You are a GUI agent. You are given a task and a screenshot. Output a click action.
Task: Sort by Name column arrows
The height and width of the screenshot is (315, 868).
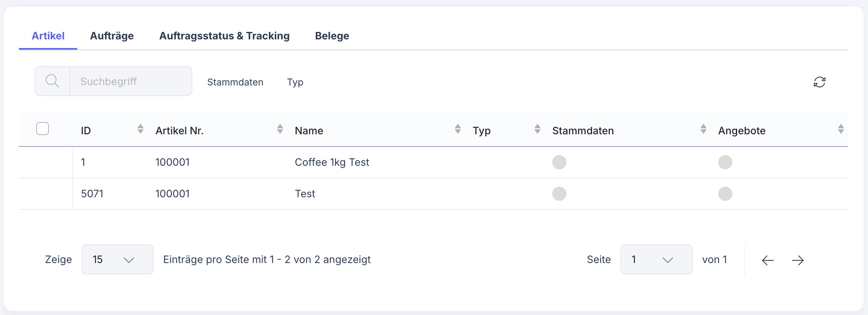coord(458,129)
